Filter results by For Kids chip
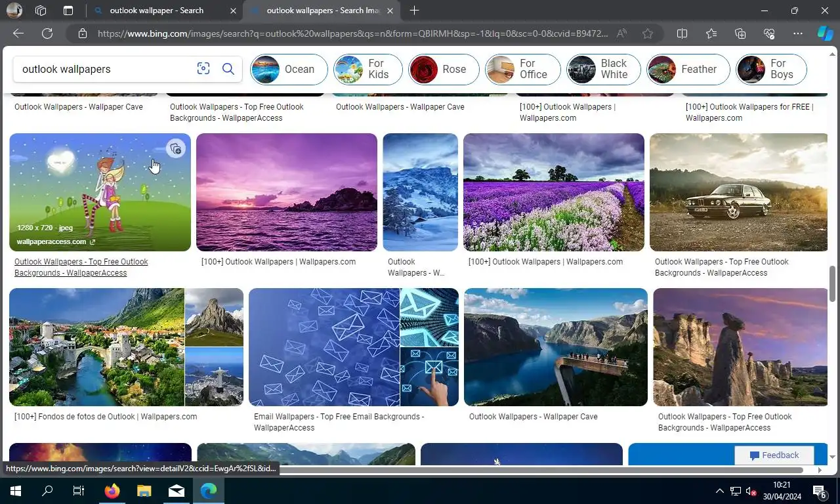The width and height of the screenshot is (840, 504). 368,70
